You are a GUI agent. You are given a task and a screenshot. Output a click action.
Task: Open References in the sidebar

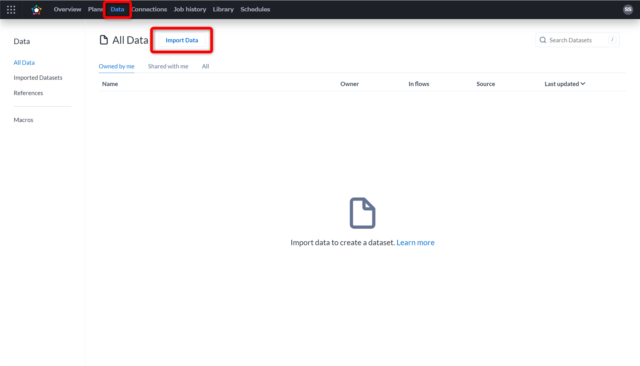pyautogui.click(x=28, y=93)
